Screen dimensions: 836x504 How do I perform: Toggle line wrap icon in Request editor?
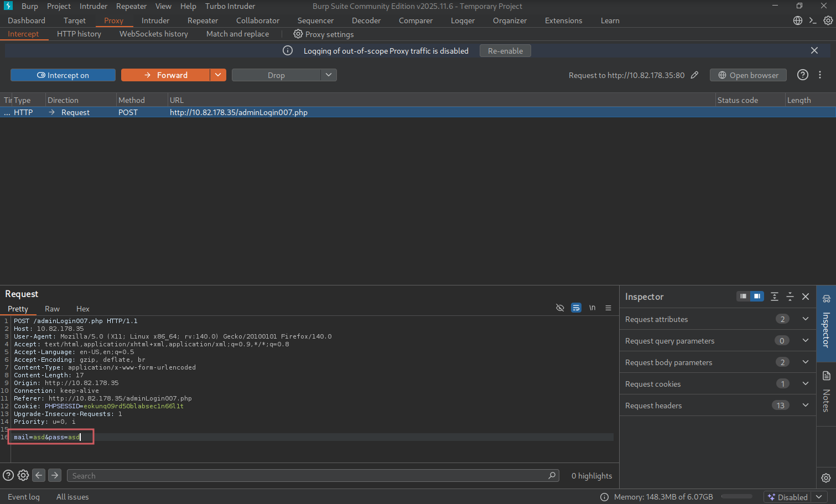pyautogui.click(x=576, y=308)
